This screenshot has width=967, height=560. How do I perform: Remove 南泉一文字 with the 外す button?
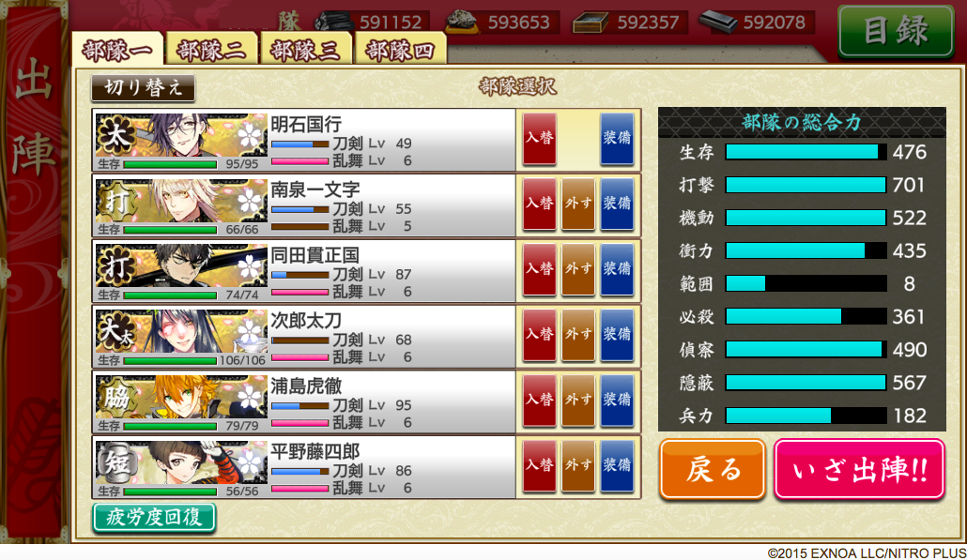[578, 204]
